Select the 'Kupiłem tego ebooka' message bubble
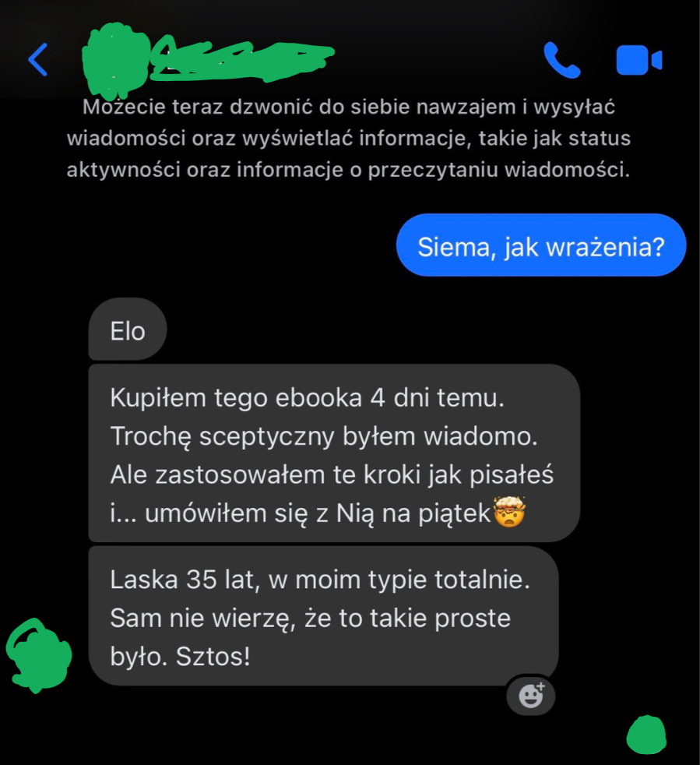 click(x=334, y=453)
